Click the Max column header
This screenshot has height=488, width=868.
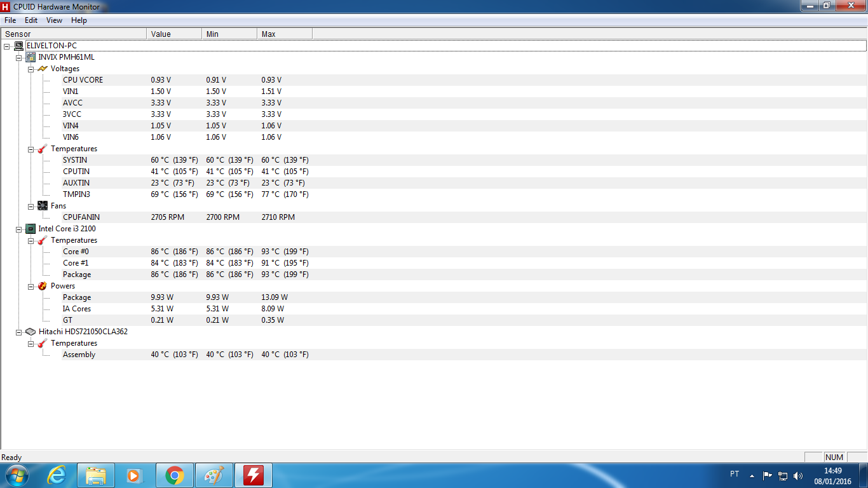(x=285, y=34)
